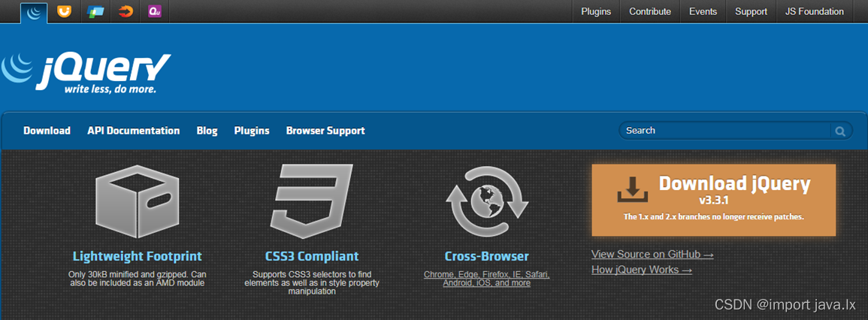Go to the Download nav item

(47, 131)
